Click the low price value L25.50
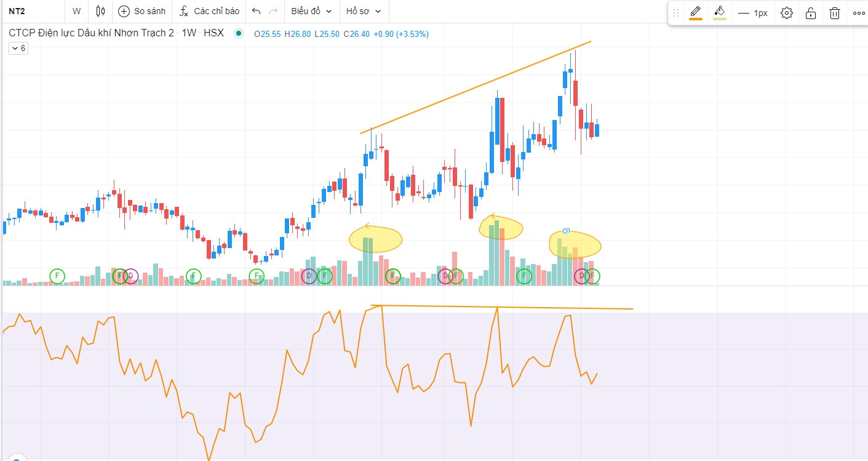 point(327,34)
